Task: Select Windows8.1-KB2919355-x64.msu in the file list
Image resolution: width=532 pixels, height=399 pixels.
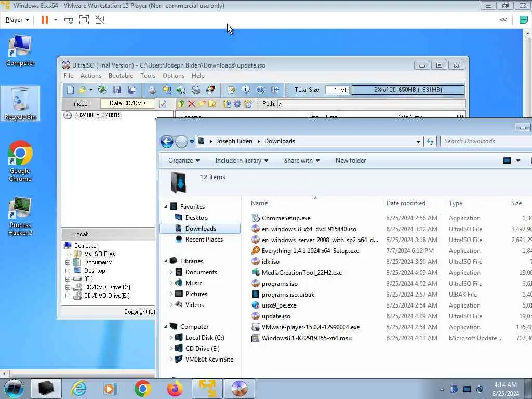Action: (307, 338)
